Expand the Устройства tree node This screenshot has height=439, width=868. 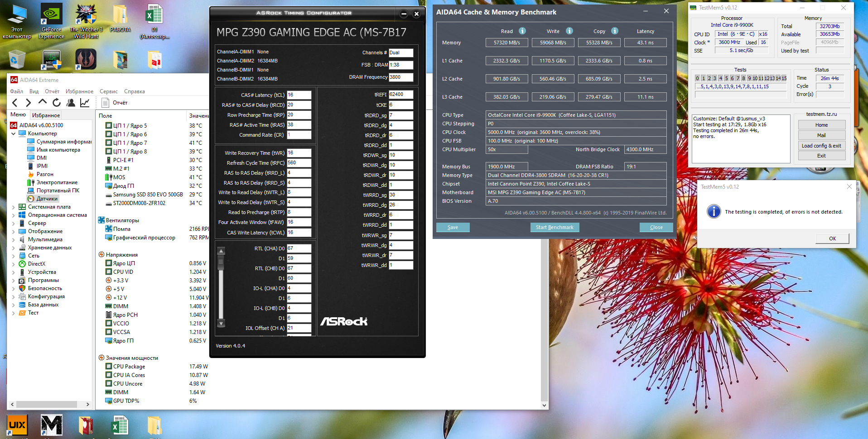tap(13, 272)
